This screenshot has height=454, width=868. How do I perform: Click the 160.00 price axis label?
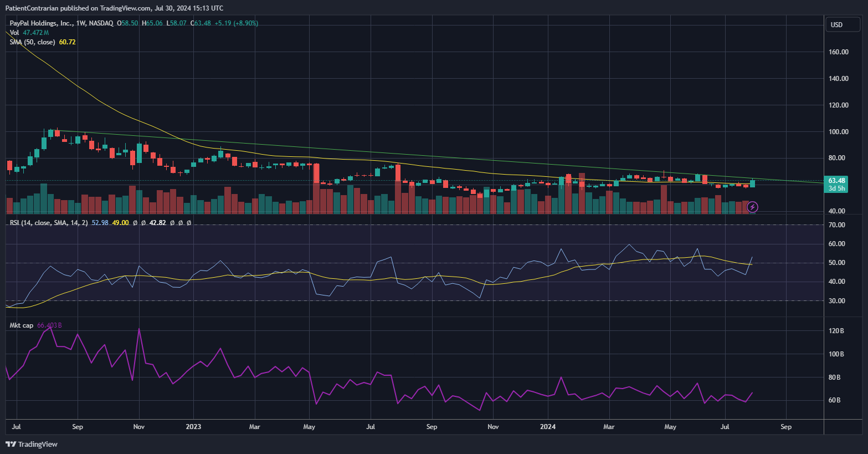pyautogui.click(x=839, y=52)
